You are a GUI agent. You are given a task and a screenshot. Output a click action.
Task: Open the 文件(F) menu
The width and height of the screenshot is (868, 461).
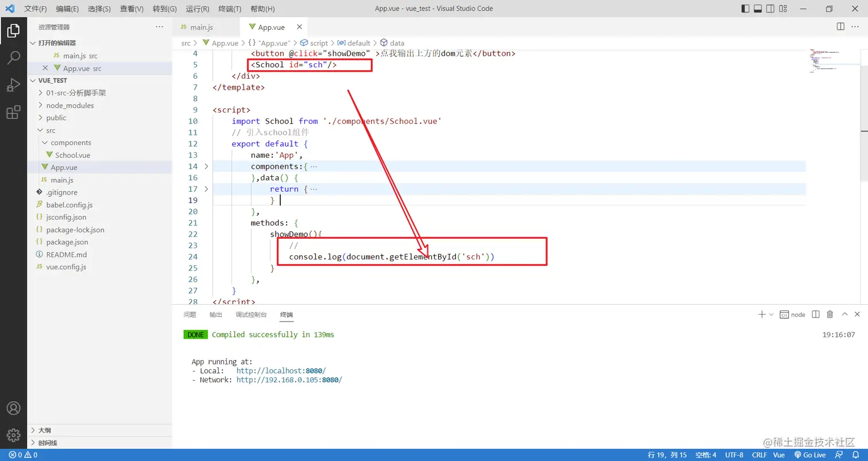coord(36,9)
